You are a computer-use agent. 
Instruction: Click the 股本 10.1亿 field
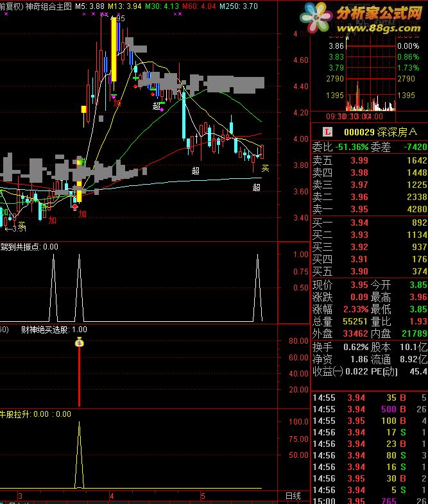(x=398, y=348)
